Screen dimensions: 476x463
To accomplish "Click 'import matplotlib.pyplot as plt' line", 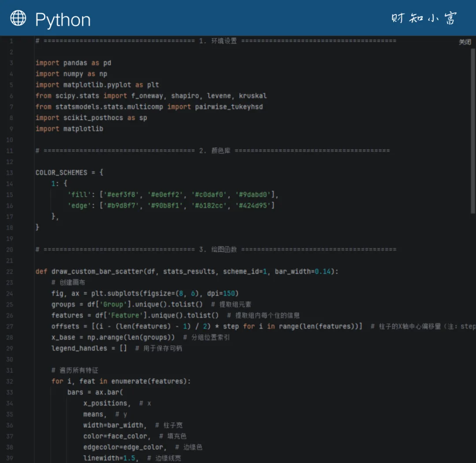I will (97, 85).
